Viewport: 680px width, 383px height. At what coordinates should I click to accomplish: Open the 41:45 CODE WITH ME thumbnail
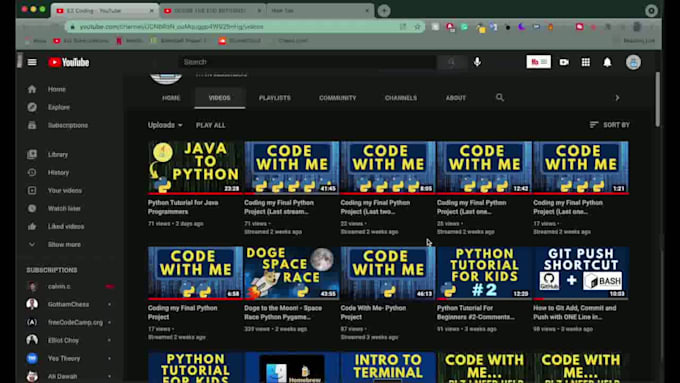(291, 167)
